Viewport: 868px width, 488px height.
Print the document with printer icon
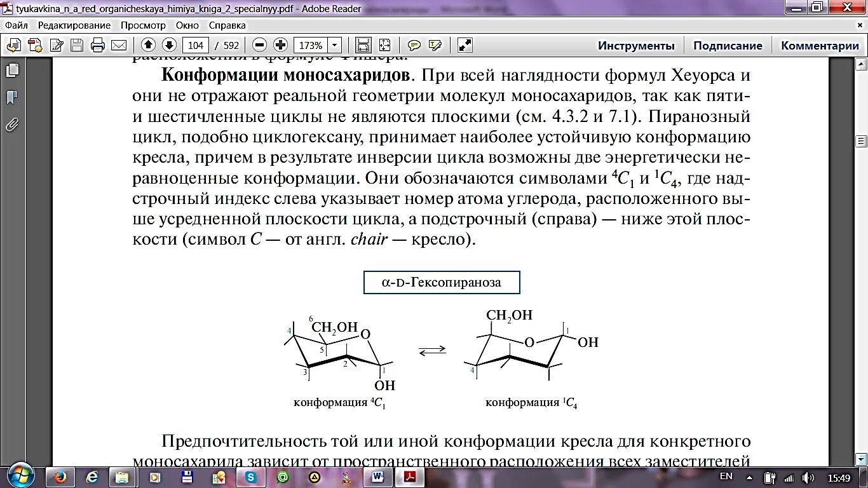pos(98,45)
